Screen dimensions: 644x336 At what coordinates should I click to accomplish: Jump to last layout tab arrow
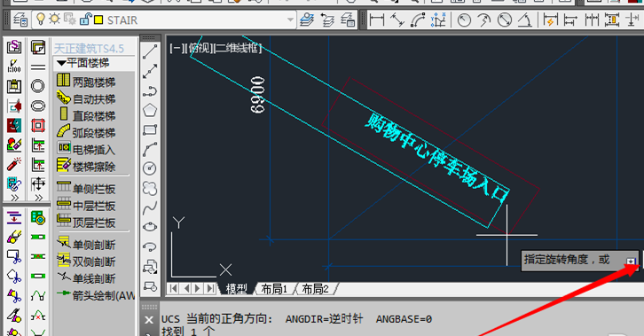(x=210, y=288)
